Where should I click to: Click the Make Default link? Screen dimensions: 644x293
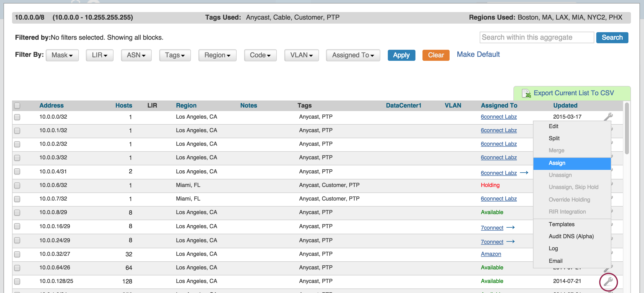pos(478,55)
